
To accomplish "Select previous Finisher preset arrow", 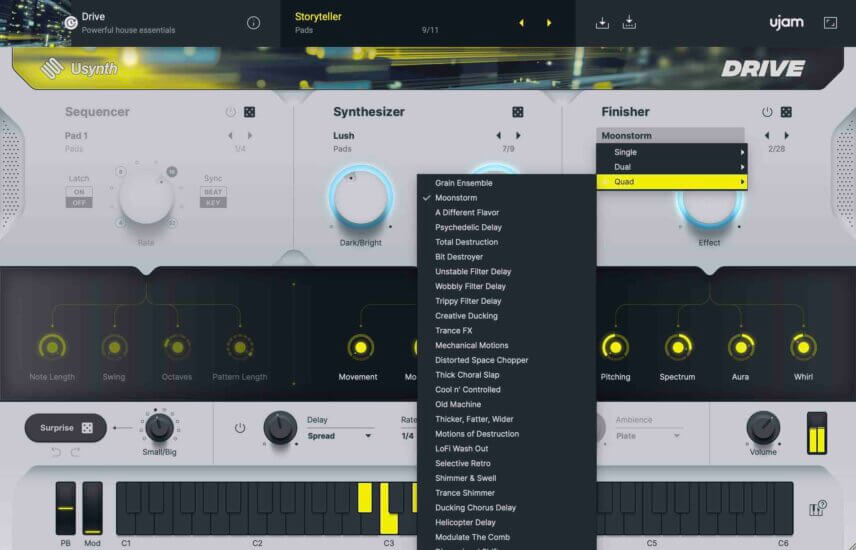I will pos(767,135).
